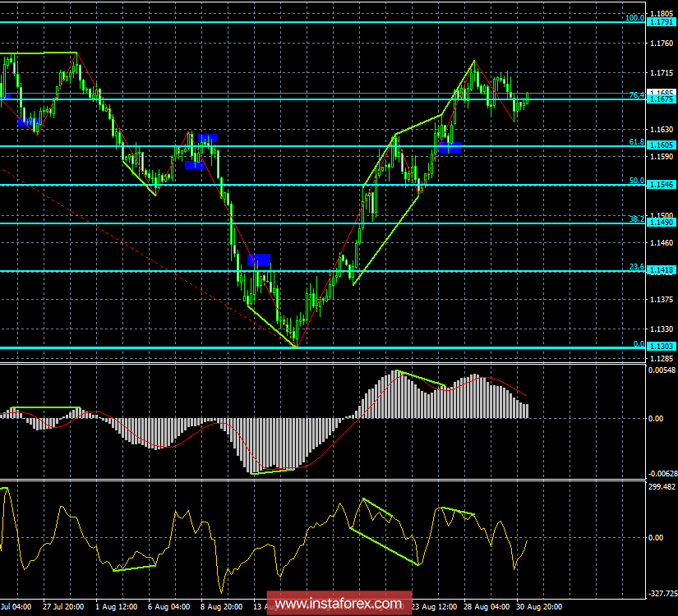Screen dimensions: 678x616
Task: Jump to the 27 Jul 20:00 time label
Action: coord(62,607)
